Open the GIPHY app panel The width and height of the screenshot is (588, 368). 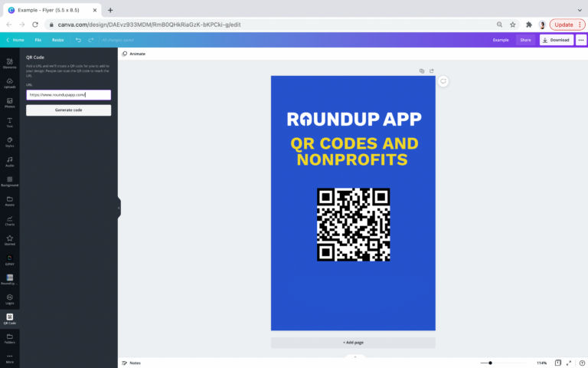10,260
